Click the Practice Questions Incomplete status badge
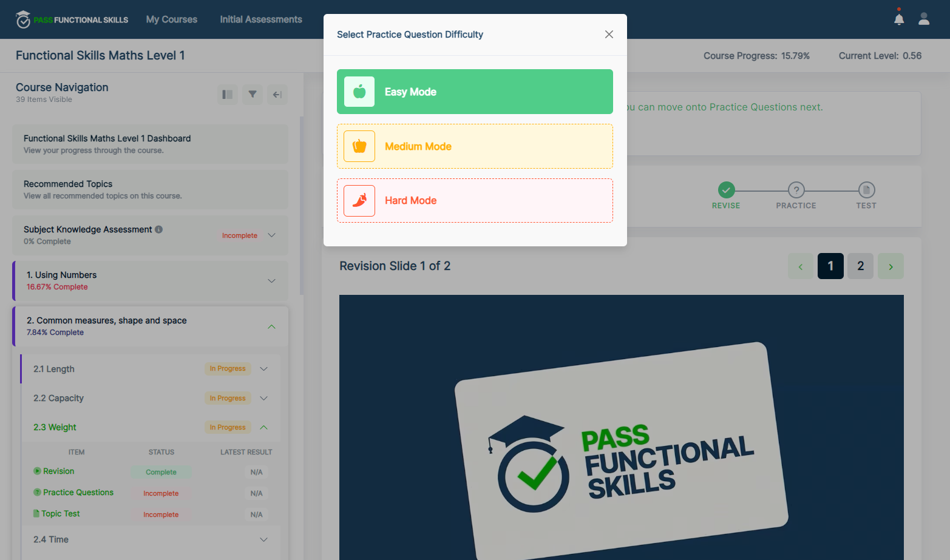Image resolution: width=950 pixels, height=560 pixels. [161, 493]
